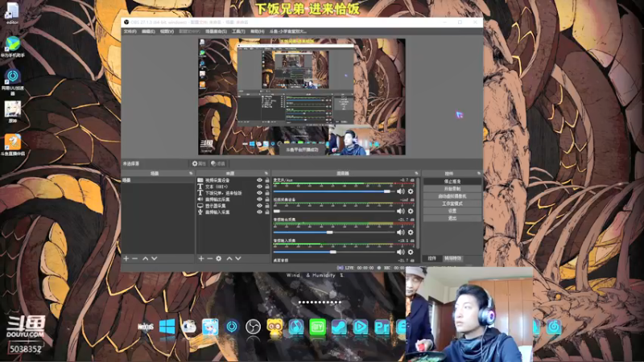The width and height of the screenshot is (644, 362).
Task: Move scene up with up arrow
Action: 146,258
